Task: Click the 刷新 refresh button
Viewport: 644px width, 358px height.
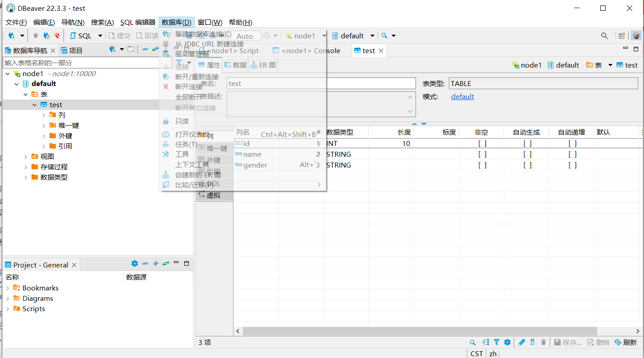Action: (x=626, y=342)
